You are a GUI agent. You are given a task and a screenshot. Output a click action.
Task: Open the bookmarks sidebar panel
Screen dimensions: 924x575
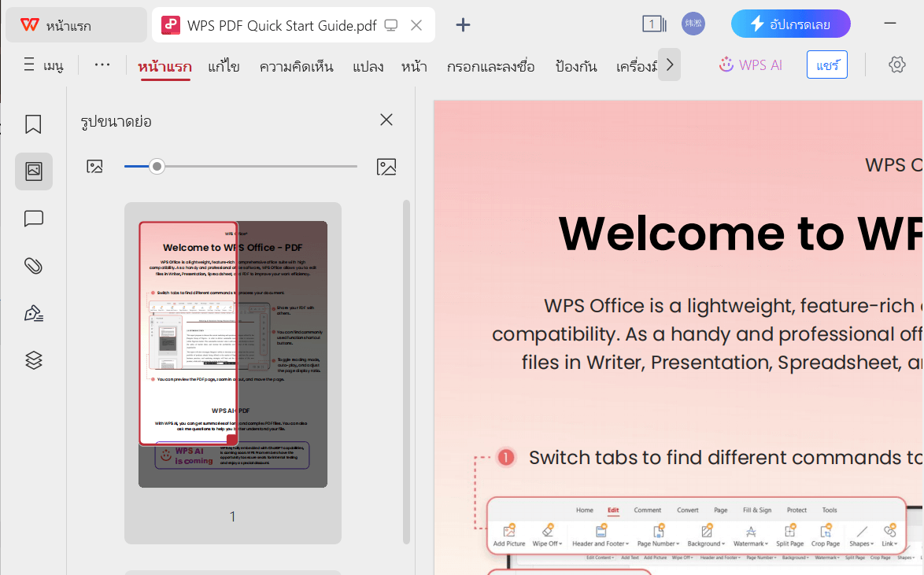[33, 124]
